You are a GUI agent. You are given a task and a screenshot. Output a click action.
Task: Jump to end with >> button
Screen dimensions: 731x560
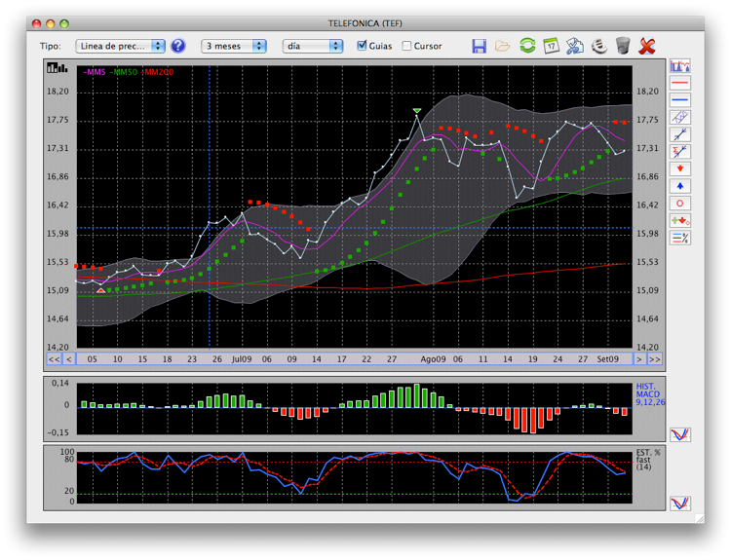point(655,359)
